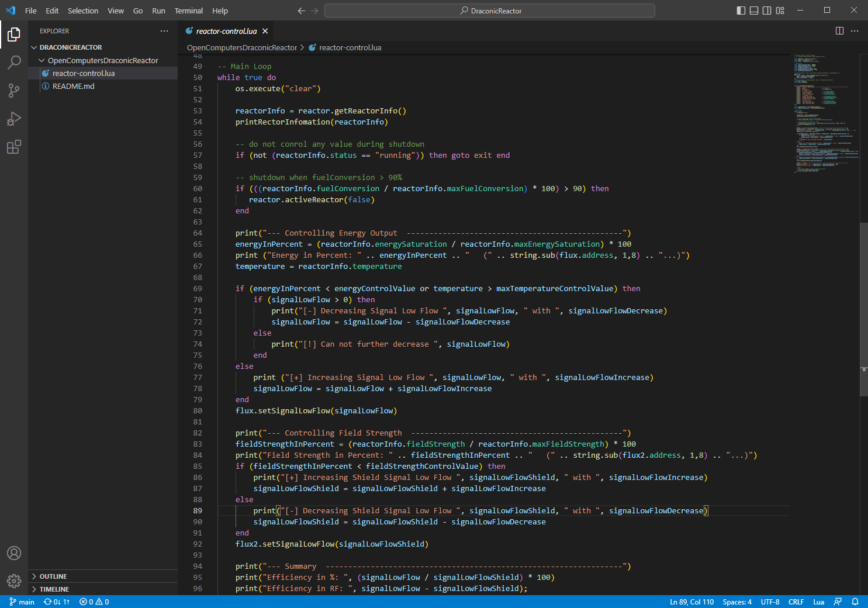Toggle the Secondary Side Bar
Viewport: 868px width, 608px height.
coord(766,10)
